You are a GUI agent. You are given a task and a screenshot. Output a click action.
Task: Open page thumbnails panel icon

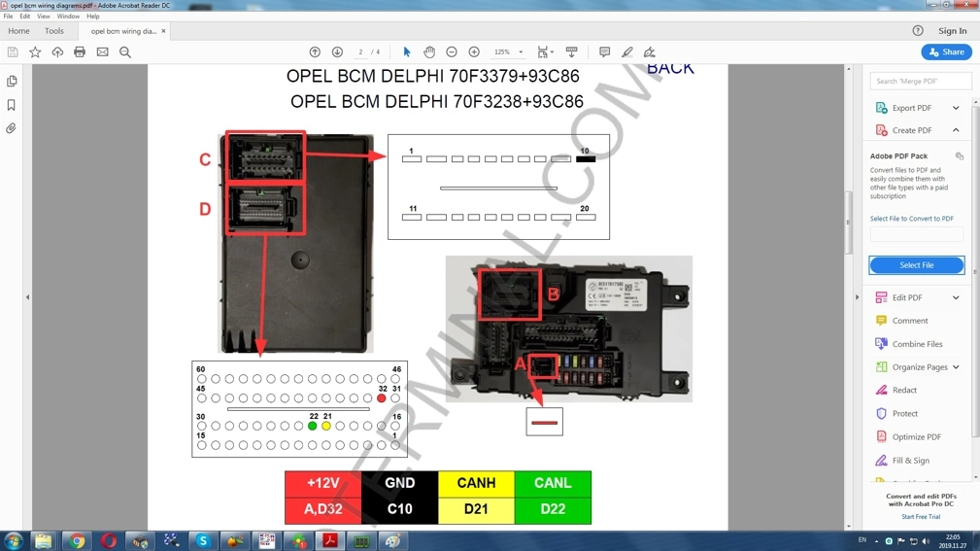pyautogui.click(x=12, y=82)
